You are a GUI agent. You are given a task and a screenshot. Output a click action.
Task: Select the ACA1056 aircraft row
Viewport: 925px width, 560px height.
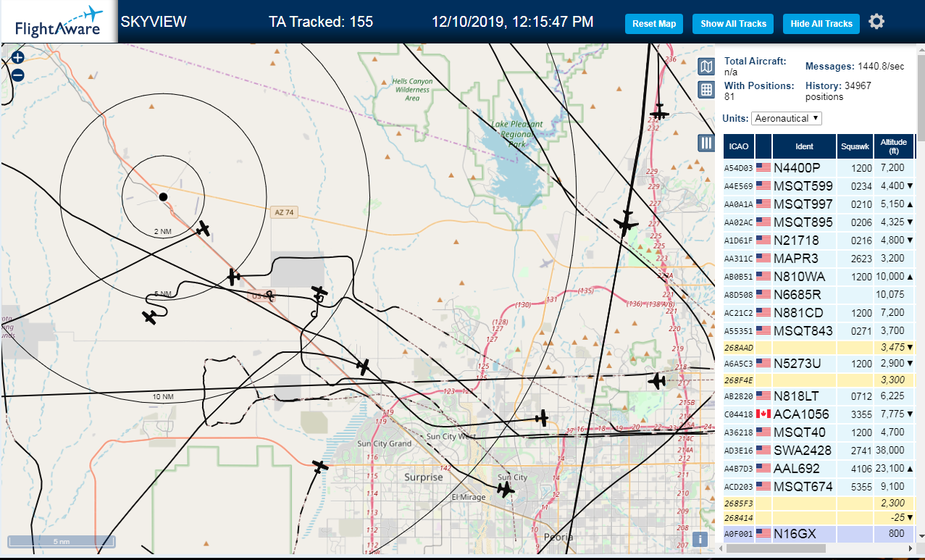pos(819,414)
